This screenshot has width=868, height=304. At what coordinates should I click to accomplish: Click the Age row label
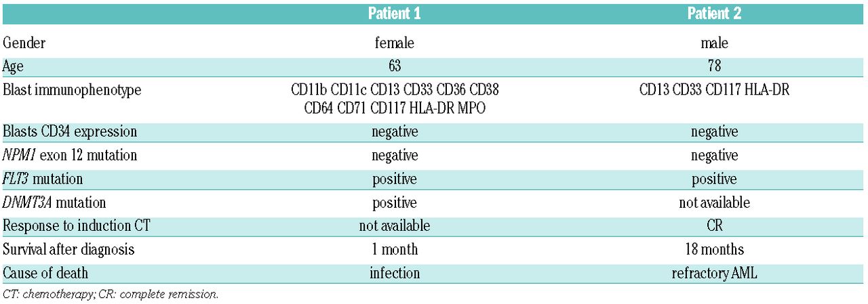pos(14,66)
